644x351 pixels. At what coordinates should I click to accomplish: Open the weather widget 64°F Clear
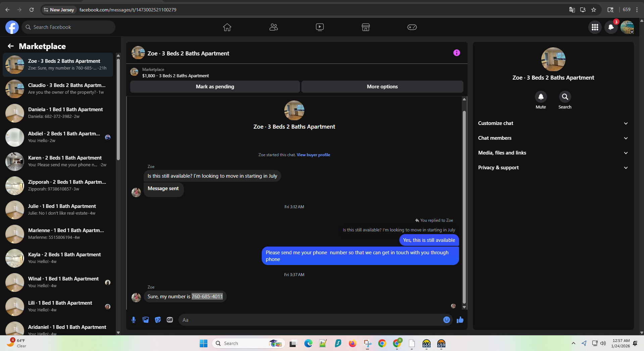coord(17,343)
